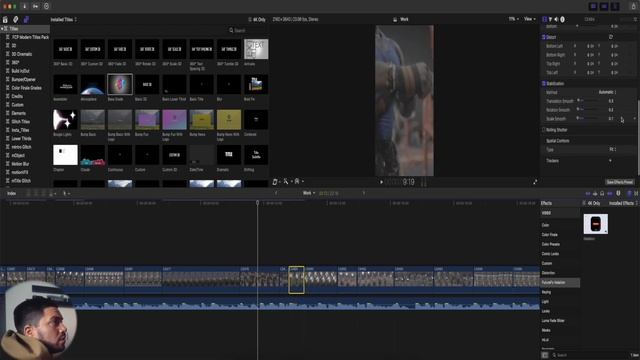Toggle solo headphones icon in timeline toolbar

click(x=602, y=193)
